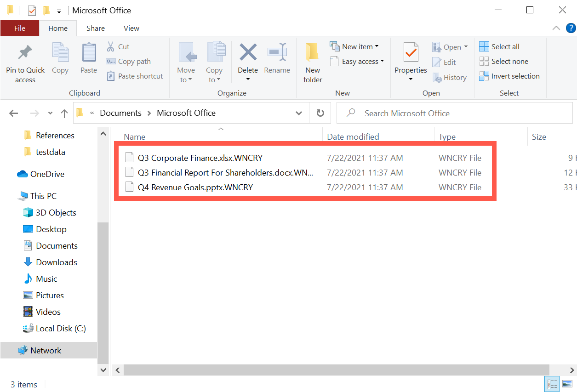Open Properties for selected items

[410, 60]
